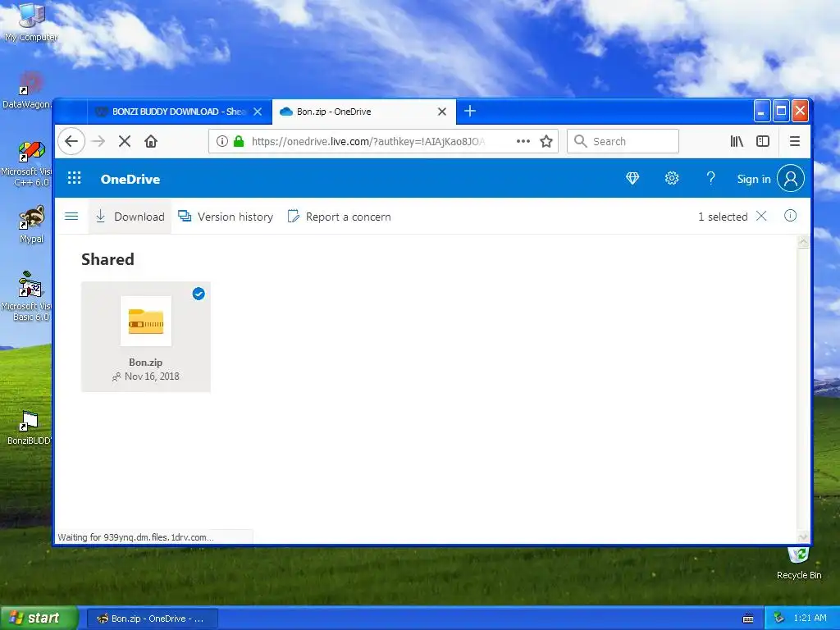
Task: Uncheck the Bon.zip selection circle
Action: click(199, 294)
